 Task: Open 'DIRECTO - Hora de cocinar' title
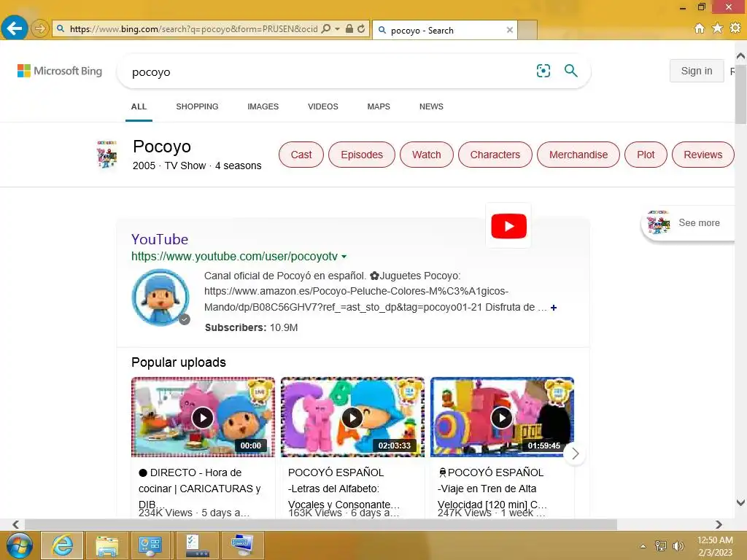click(x=200, y=489)
